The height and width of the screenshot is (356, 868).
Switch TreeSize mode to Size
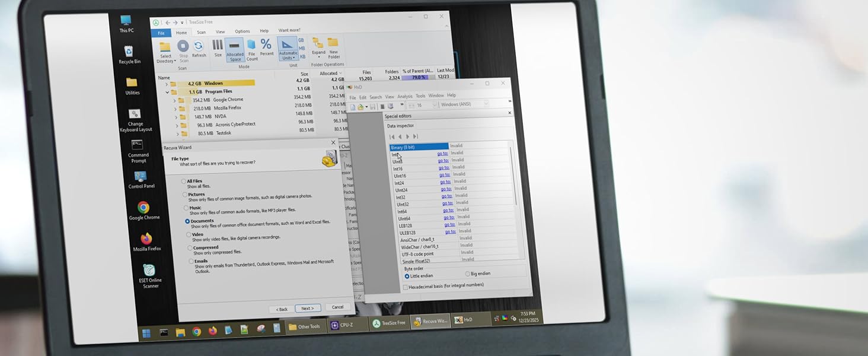pyautogui.click(x=218, y=48)
